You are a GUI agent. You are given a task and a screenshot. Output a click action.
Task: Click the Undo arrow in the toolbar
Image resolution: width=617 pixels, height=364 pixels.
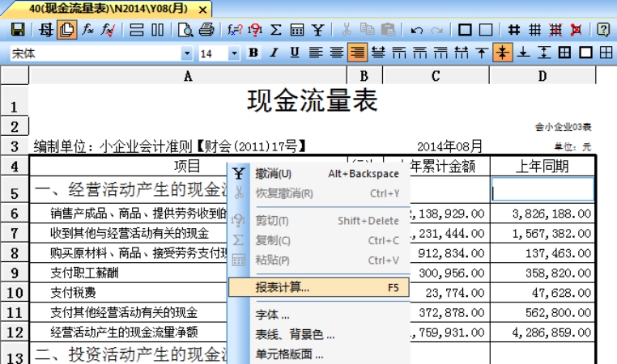click(417, 30)
